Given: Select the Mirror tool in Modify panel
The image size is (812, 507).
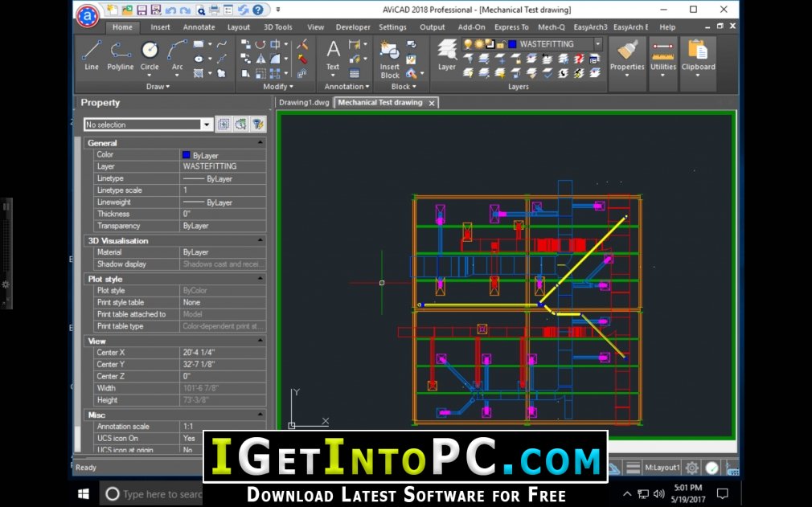Looking at the screenshot, I should point(260,59).
